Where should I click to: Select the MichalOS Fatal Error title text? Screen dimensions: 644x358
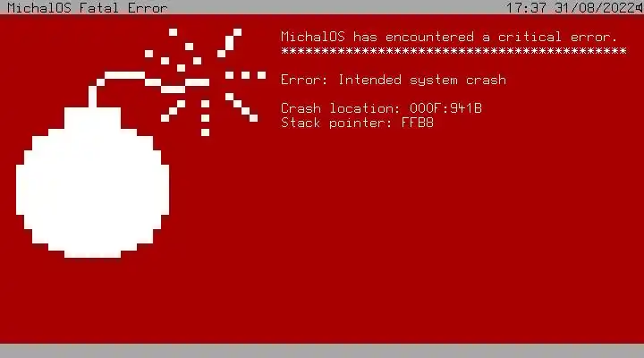[x=87, y=7]
